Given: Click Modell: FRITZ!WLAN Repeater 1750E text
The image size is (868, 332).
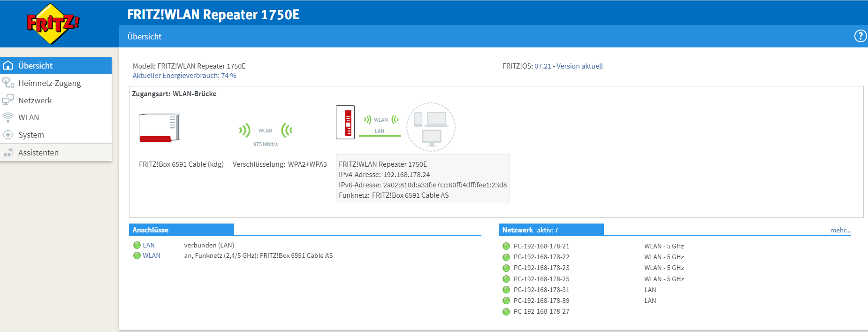Looking at the screenshot, I should pyautogui.click(x=189, y=66).
